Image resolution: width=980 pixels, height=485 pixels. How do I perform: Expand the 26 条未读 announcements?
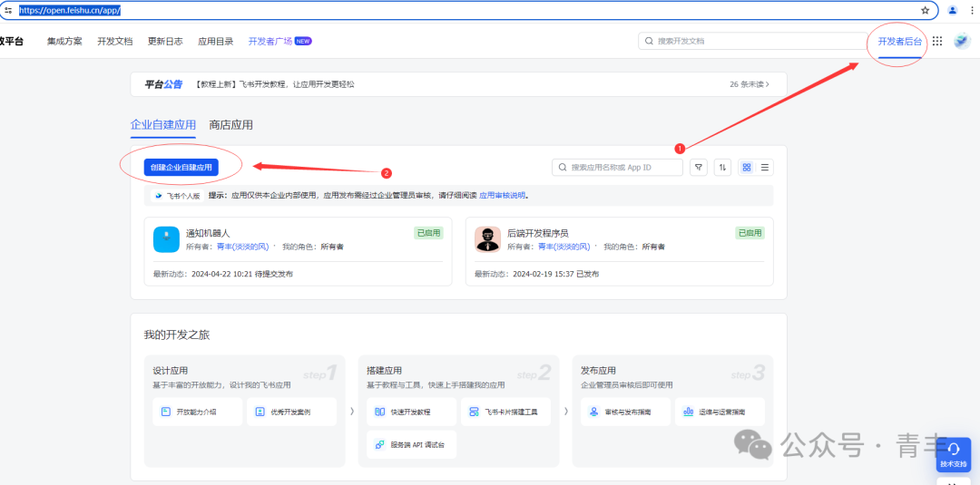pyautogui.click(x=750, y=84)
